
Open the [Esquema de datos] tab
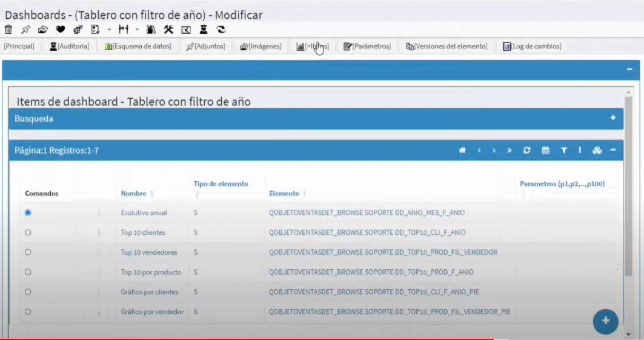pyautogui.click(x=138, y=47)
